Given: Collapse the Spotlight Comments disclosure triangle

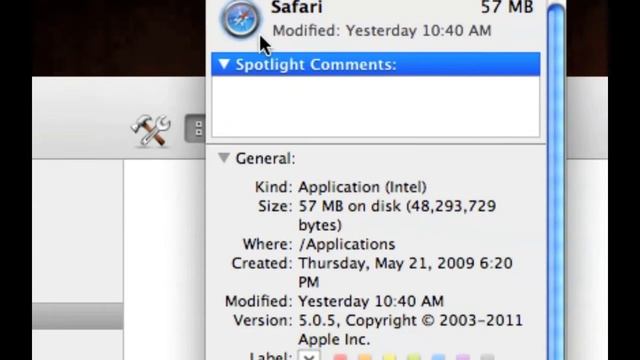Looking at the screenshot, I should (x=224, y=64).
